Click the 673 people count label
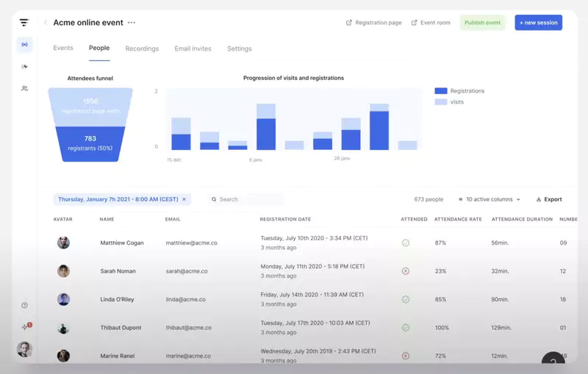The width and height of the screenshot is (588, 374). 429,199
